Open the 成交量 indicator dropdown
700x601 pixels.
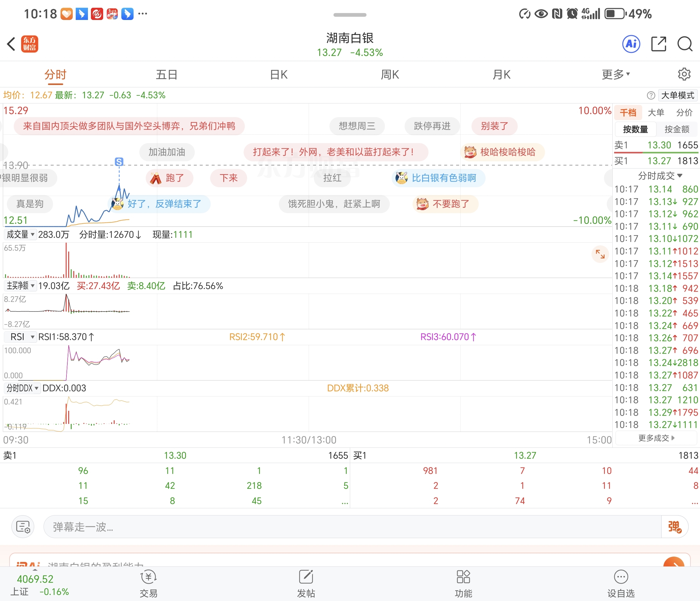coord(21,234)
